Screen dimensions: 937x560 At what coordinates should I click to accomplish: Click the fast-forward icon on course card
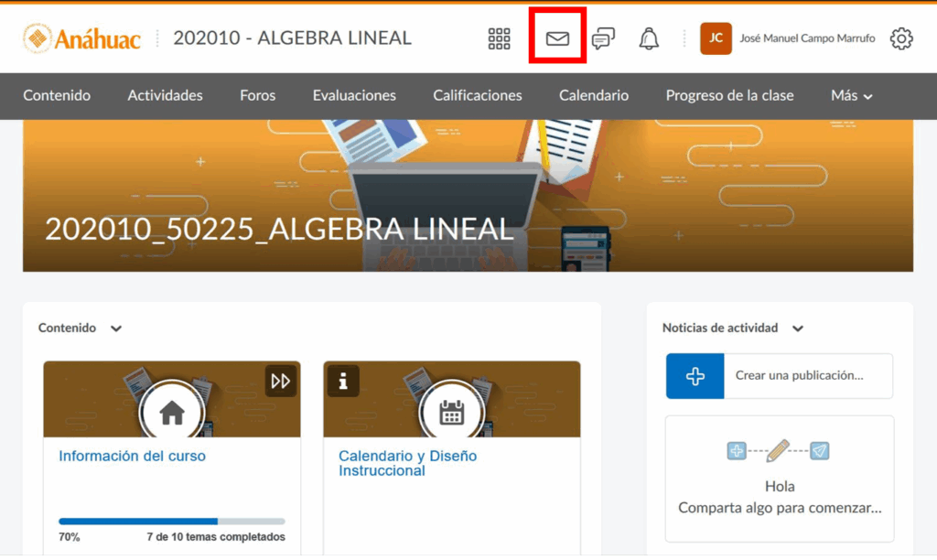(x=281, y=381)
